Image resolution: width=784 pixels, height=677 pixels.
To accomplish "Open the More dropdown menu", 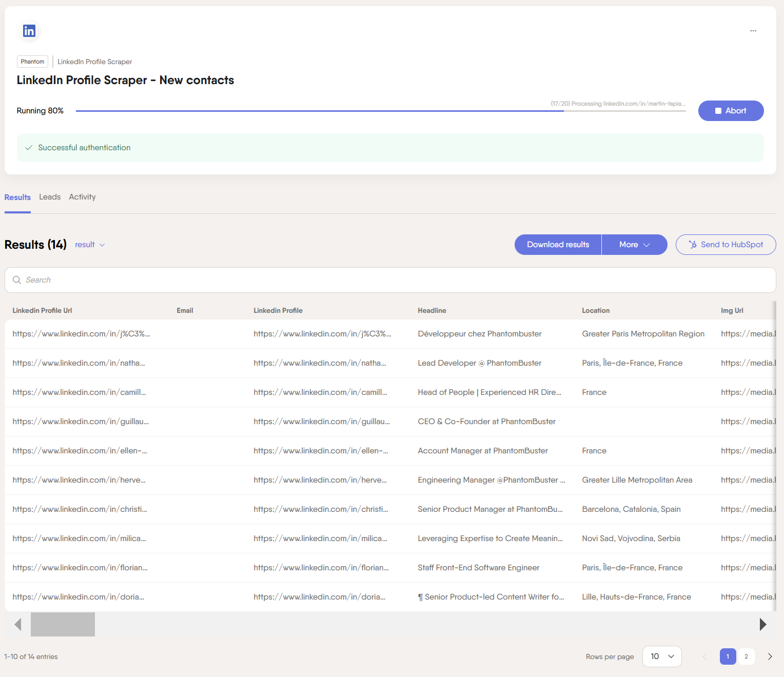I will (634, 245).
